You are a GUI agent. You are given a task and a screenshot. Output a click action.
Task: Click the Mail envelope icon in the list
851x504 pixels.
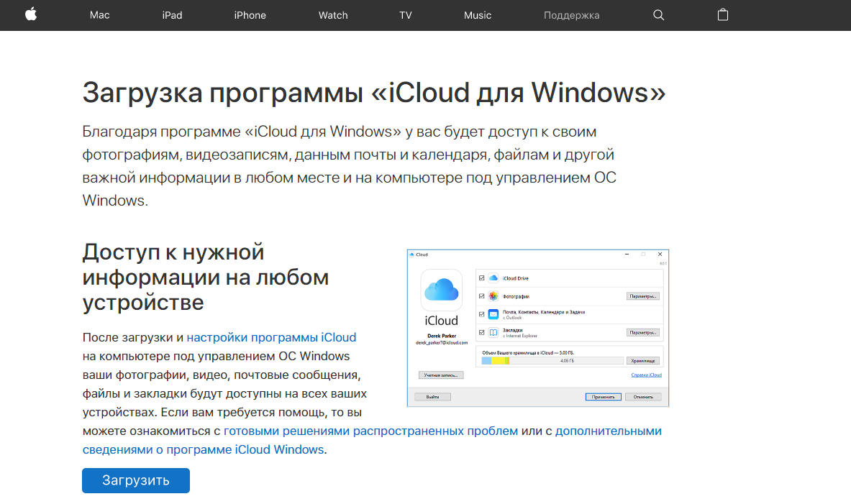click(x=493, y=314)
